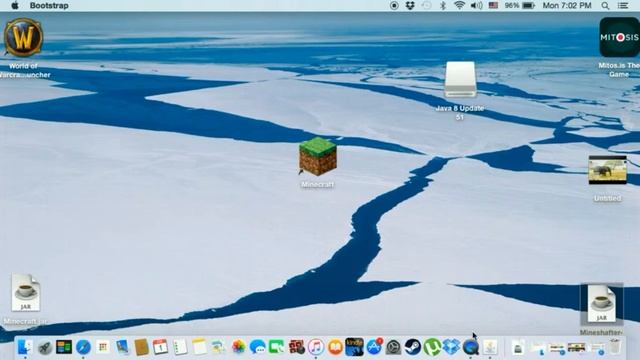The height and width of the screenshot is (360, 640).
Task: Click the screen recording status icon
Action: 394,6
